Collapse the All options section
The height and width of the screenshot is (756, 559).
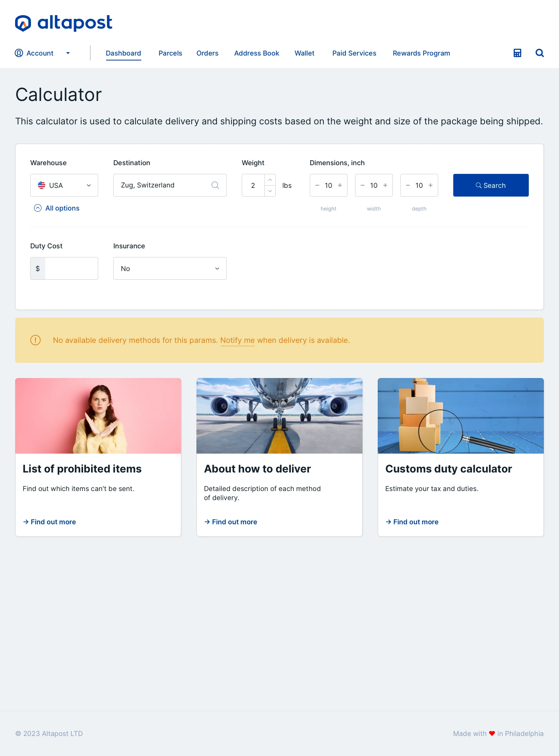57,208
